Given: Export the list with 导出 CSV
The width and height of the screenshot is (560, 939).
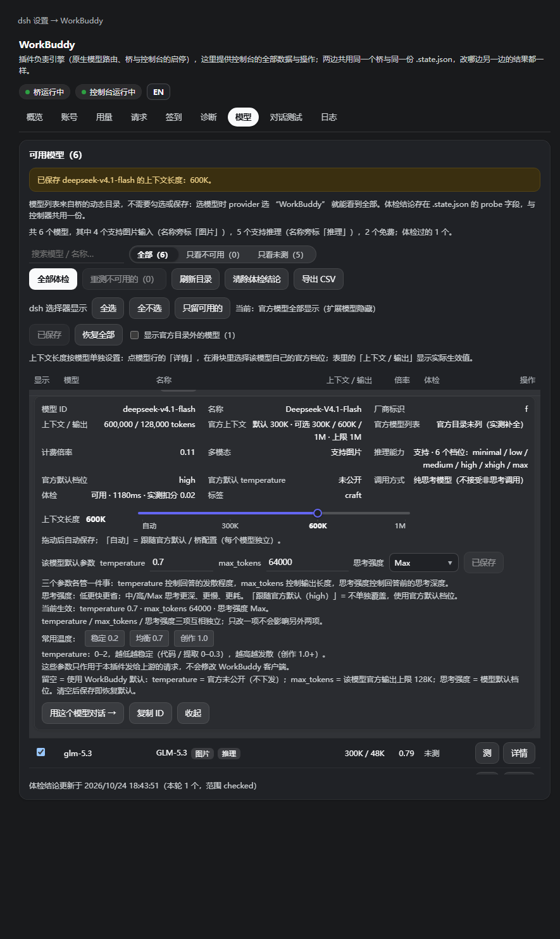Looking at the screenshot, I should point(318,279).
